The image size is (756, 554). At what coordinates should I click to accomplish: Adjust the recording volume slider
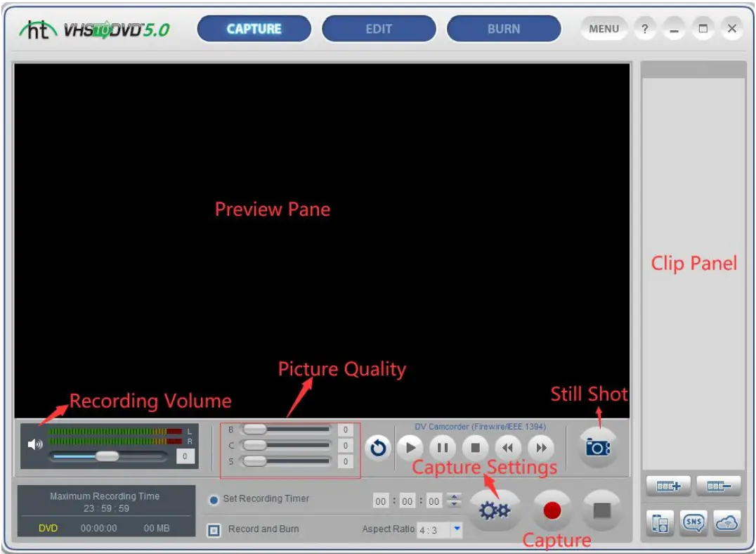click(x=107, y=456)
